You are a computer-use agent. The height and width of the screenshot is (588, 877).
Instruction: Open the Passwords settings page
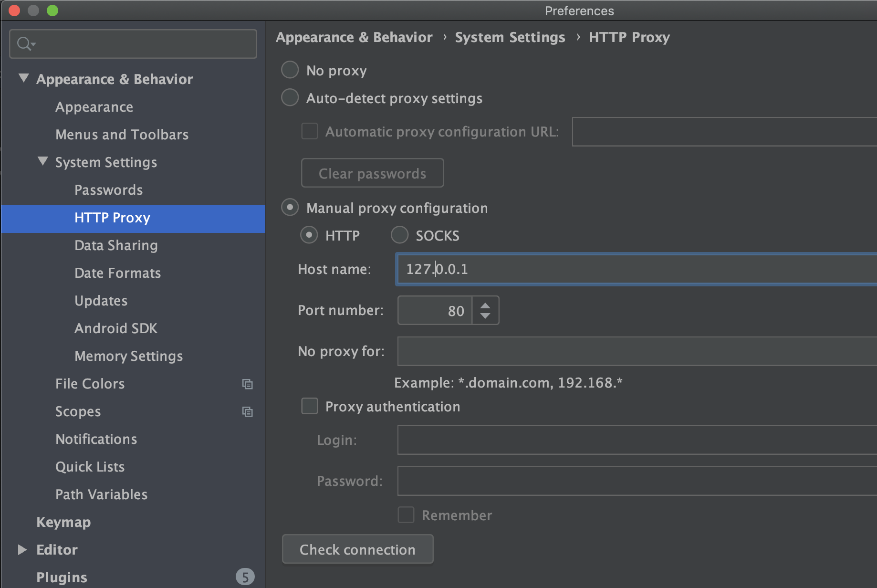108,190
